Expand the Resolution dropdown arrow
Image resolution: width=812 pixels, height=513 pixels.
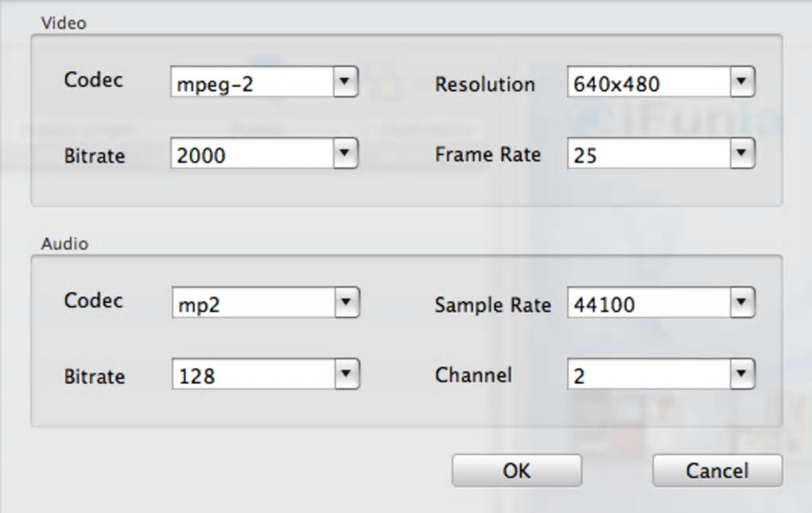(742, 81)
